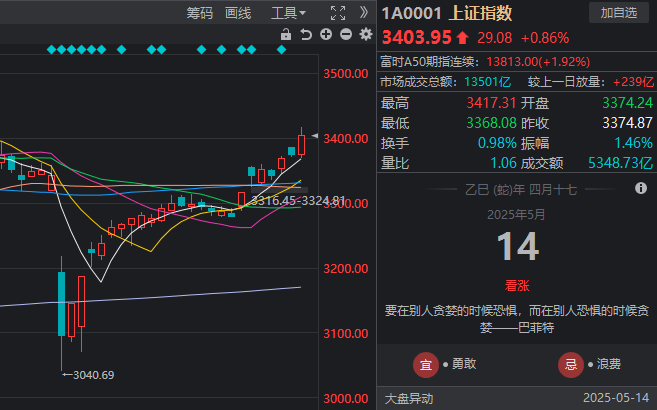Click the large calendar day number 14
Screen dimensions: 657x410
tap(517, 247)
